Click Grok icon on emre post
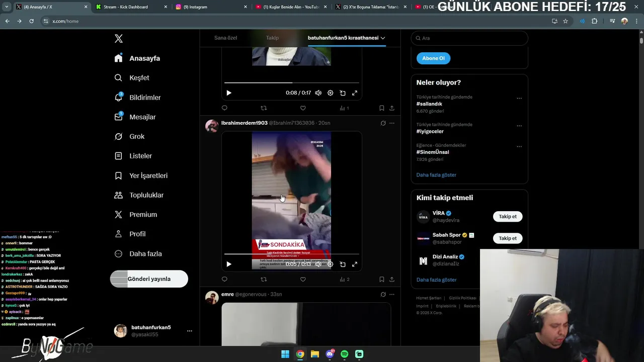Viewport: 644px width, 362px height. [383, 294]
